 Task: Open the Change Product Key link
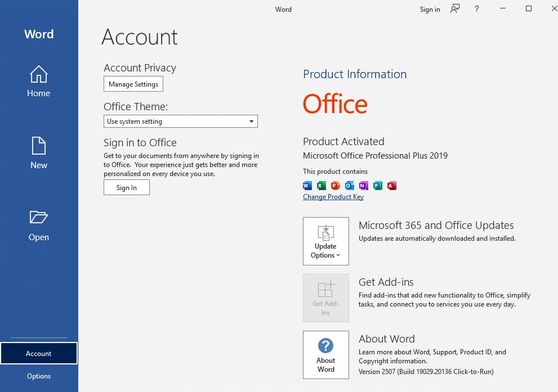[x=333, y=197]
